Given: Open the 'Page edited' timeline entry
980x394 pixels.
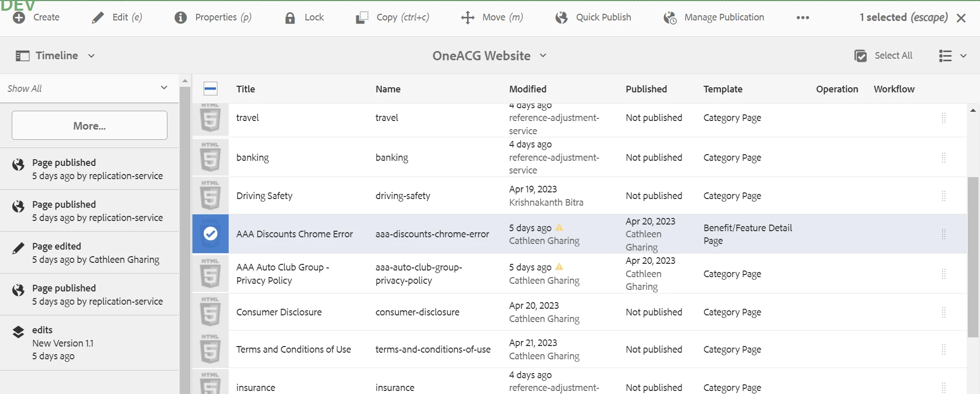Looking at the screenshot, I should (89, 253).
